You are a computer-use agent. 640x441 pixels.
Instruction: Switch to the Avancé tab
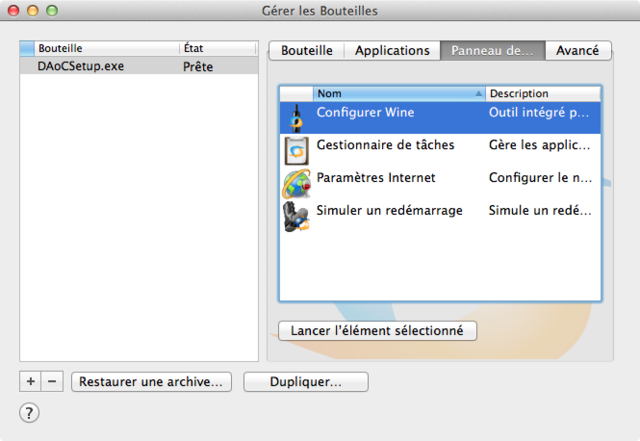pyautogui.click(x=577, y=50)
